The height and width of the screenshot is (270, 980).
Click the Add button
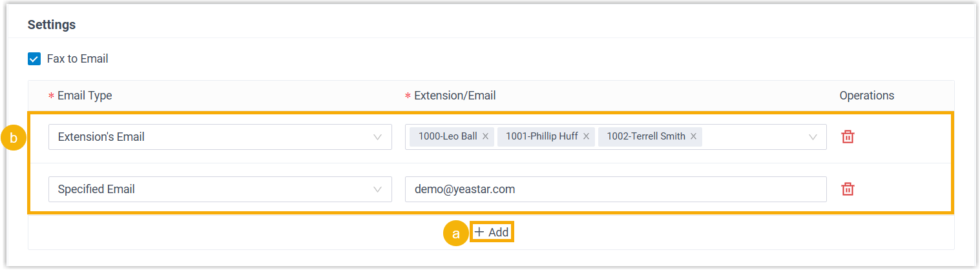[x=492, y=233]
